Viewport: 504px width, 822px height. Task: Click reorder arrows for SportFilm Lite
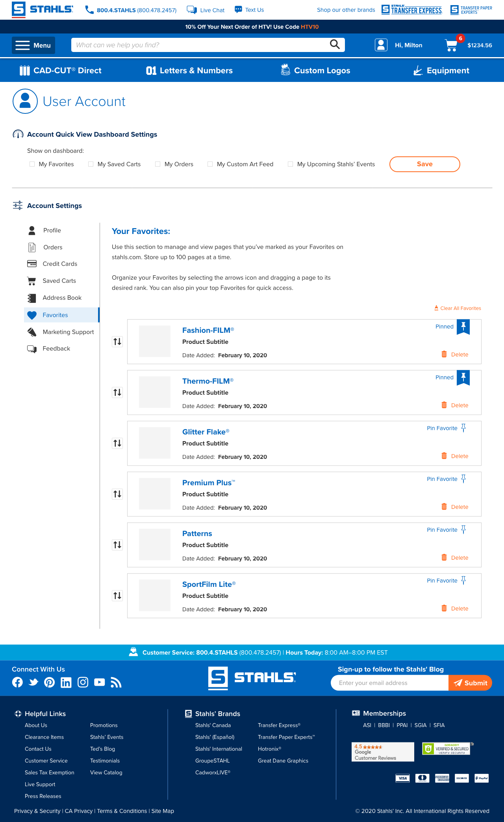[117, 596]
